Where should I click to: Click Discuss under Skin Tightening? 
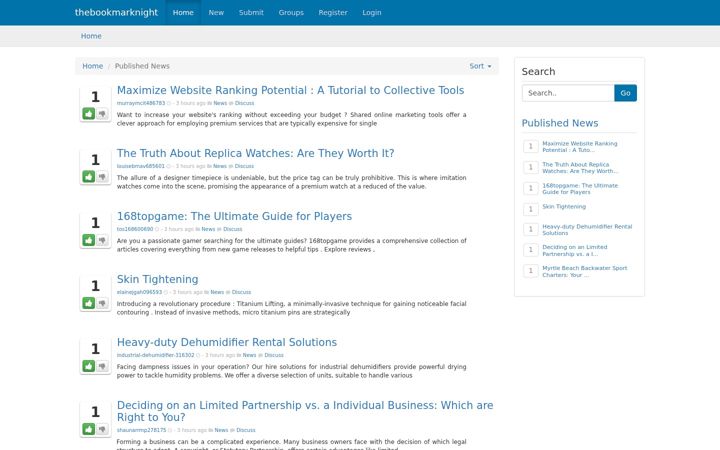(x=242, y=292)
